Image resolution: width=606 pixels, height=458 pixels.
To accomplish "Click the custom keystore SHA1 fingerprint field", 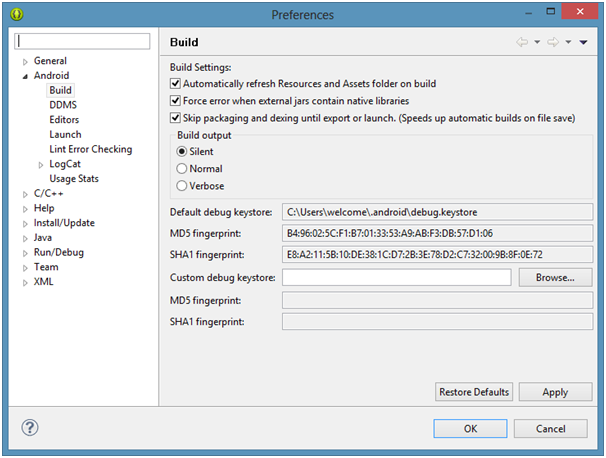I will tap(437, 322).
